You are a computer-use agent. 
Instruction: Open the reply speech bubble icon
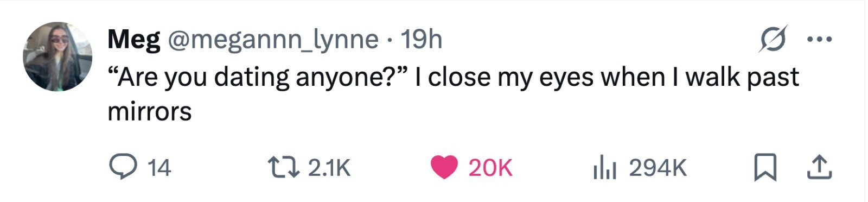[x=123, y=167]
